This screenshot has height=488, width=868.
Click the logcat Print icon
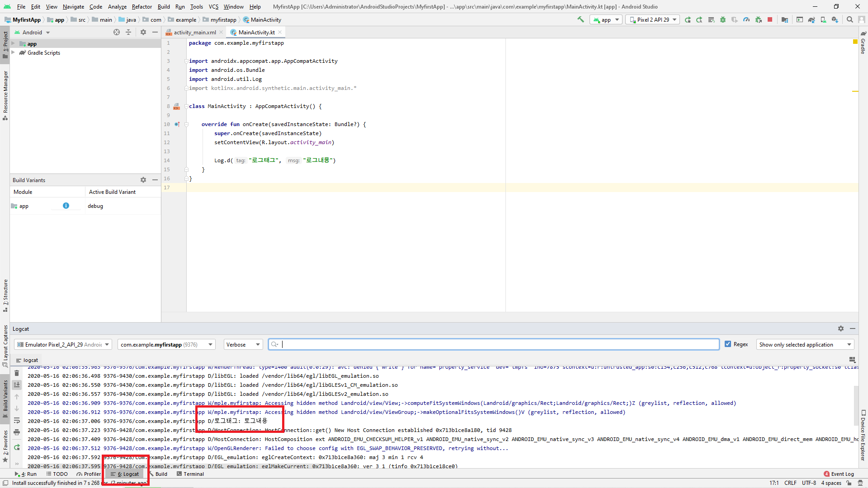point(17,432)
